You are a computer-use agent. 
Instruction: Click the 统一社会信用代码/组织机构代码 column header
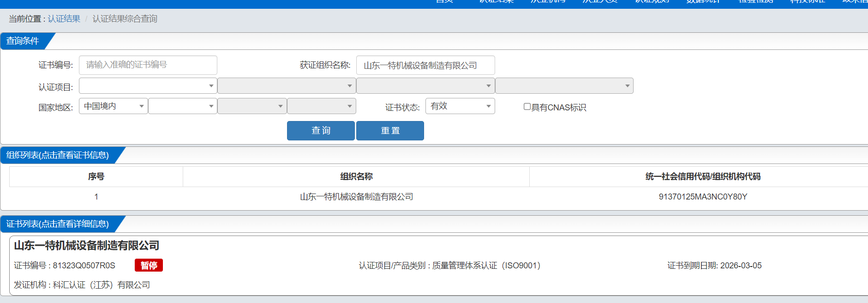pos(703,176)
